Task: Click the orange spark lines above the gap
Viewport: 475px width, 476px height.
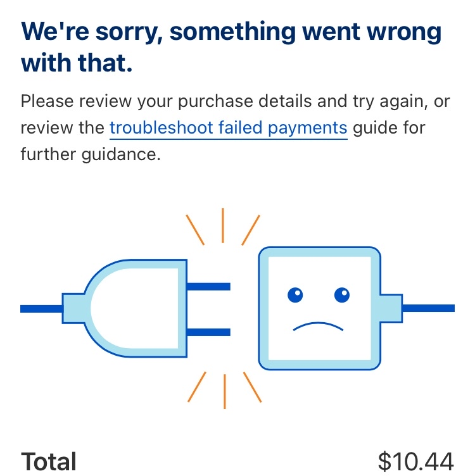Action: coord(223,226)
